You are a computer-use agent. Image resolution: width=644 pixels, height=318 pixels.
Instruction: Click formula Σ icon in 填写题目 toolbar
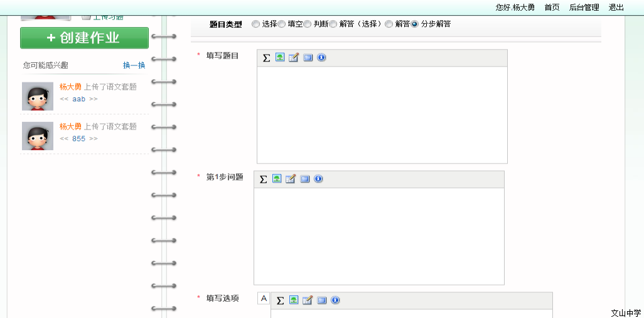266,58
